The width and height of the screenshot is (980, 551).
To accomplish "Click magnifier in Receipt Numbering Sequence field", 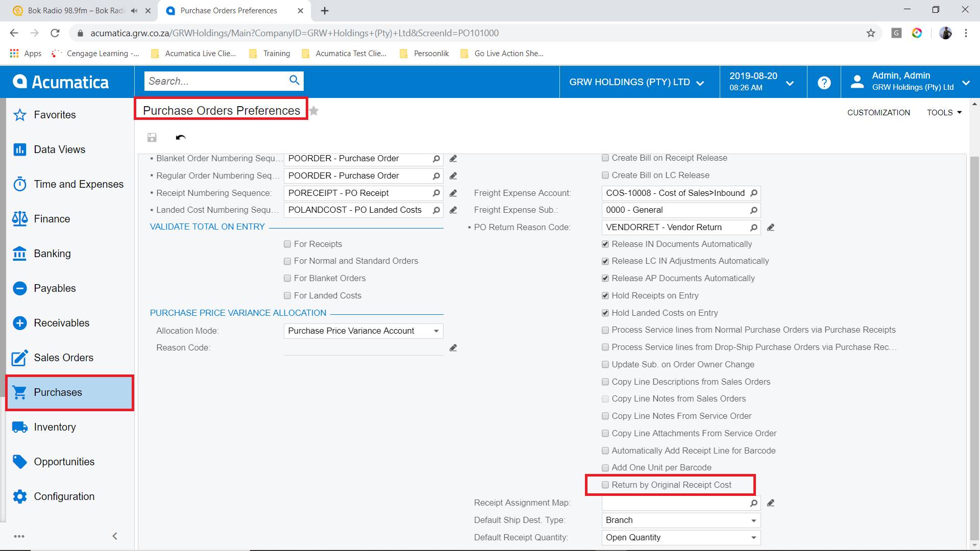I will (x=436, y=193).
